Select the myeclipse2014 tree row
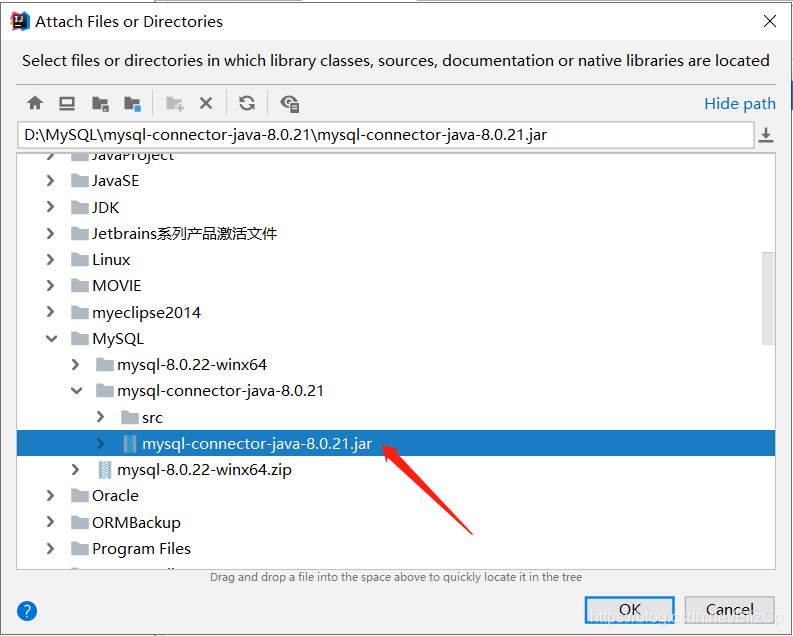793x636 pixels. point(396,312)
